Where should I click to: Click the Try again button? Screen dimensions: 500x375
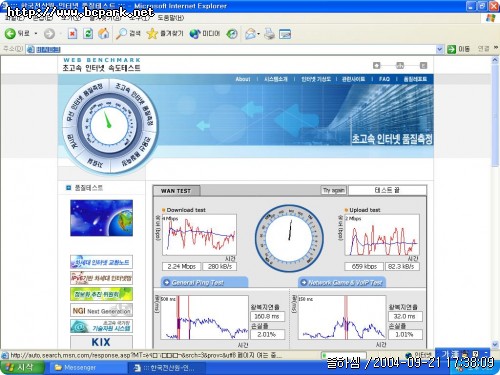(334, 190)
